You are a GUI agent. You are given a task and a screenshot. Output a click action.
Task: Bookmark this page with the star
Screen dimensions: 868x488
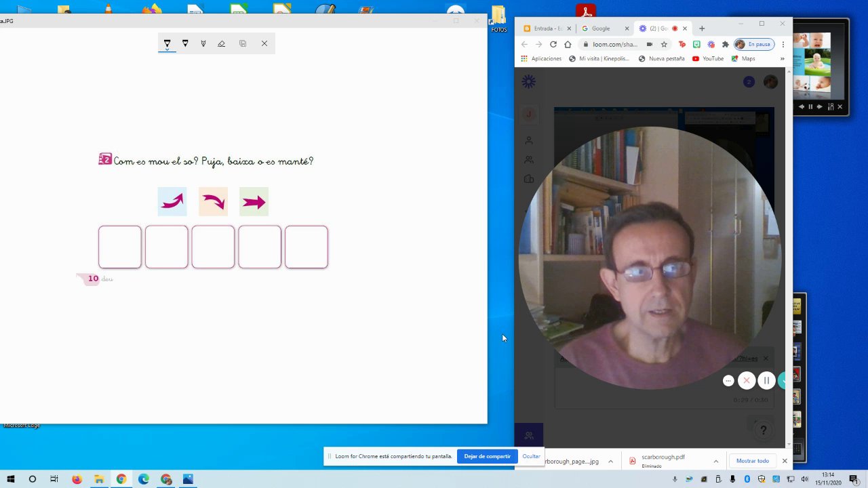(x=664, y=44)
